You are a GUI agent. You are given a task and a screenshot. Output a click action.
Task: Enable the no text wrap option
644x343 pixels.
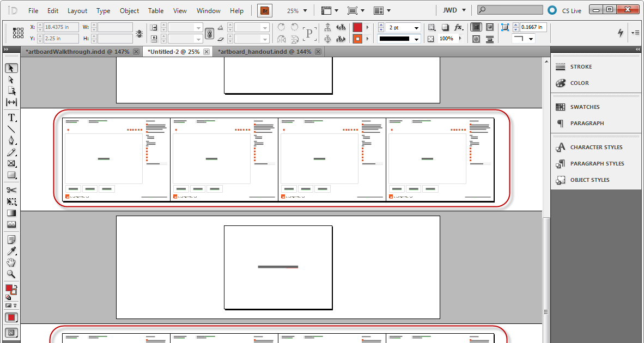pyautogui.click(x=476, y=27)
